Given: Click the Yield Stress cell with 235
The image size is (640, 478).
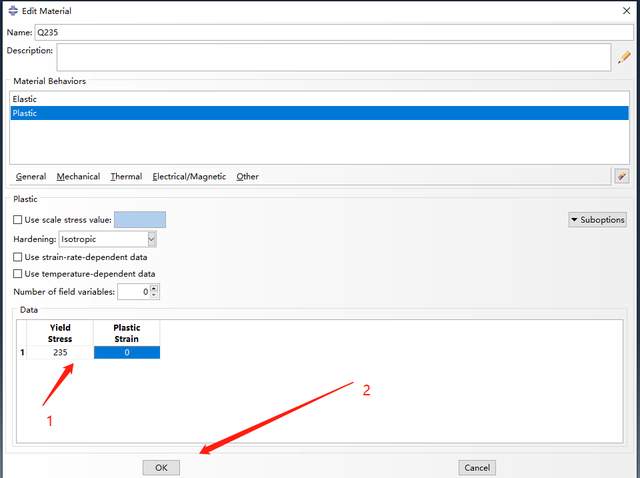Looking at the screenshot, I should point(60,352).
